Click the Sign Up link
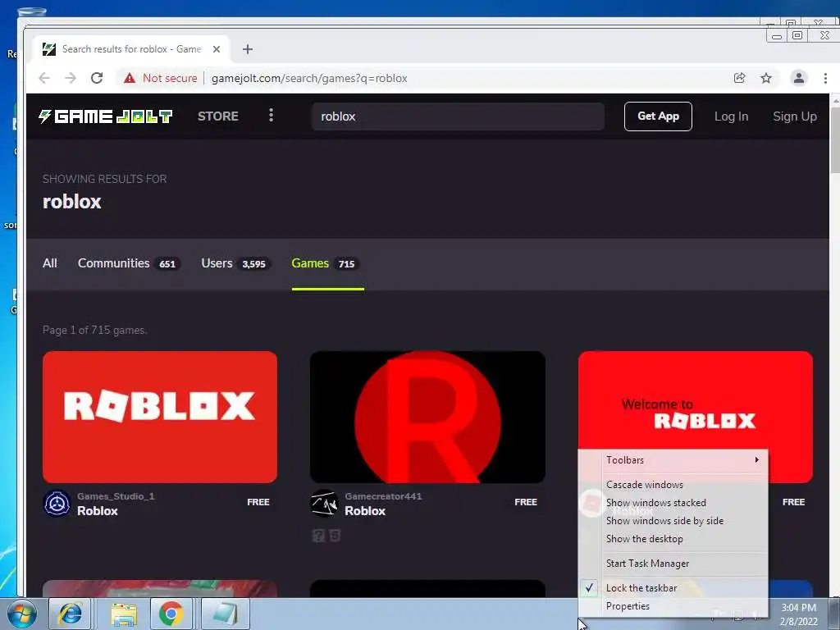Image resolution: width=840 pixels, height=630 pixels. (x=794, y=116)
